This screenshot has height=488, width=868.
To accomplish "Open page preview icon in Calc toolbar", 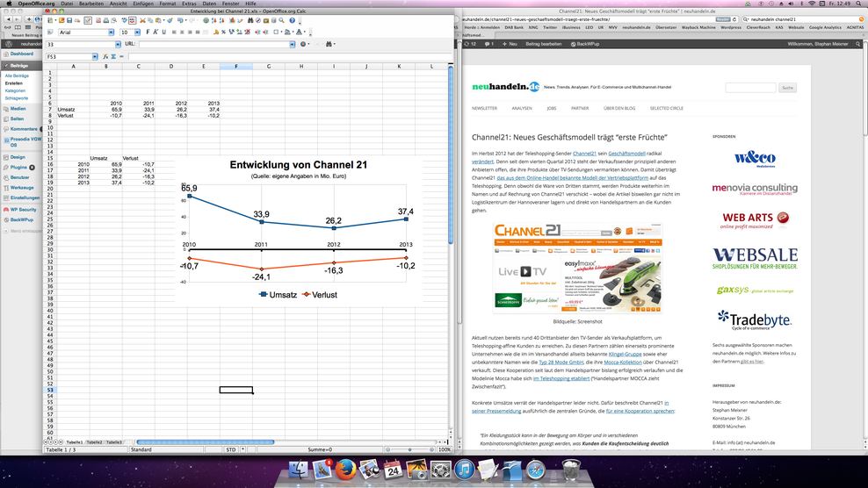I will [114, 20].
